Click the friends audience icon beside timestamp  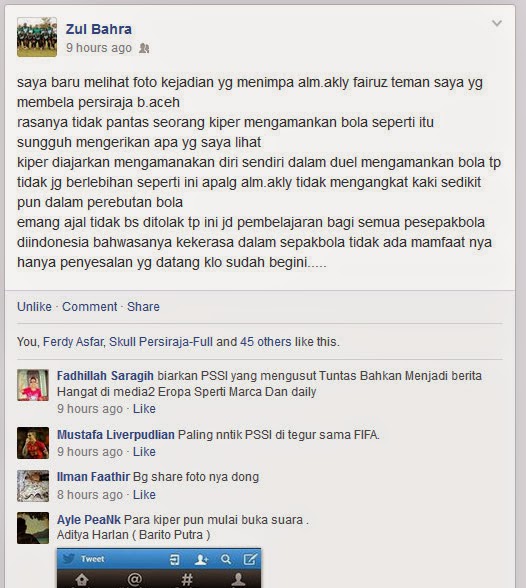pos(144,48)
